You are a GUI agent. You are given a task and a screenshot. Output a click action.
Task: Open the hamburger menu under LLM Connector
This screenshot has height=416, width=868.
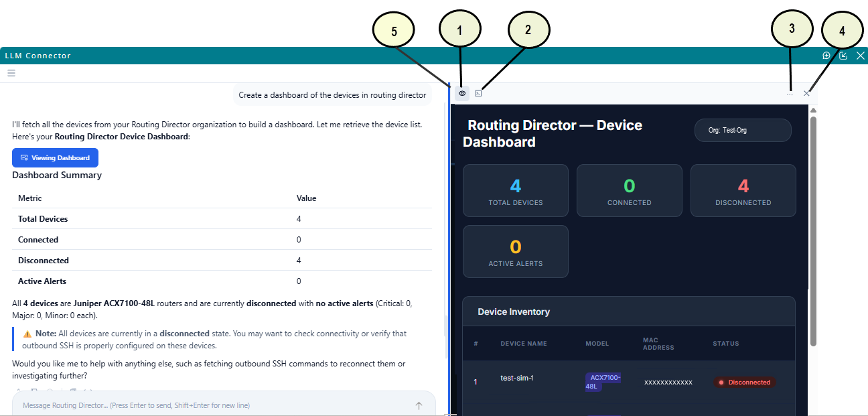tap(11, 73)
